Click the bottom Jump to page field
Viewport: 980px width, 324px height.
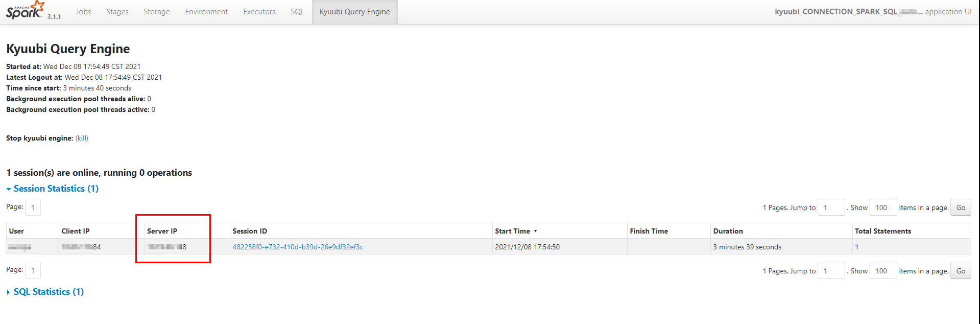click(831, 271)
